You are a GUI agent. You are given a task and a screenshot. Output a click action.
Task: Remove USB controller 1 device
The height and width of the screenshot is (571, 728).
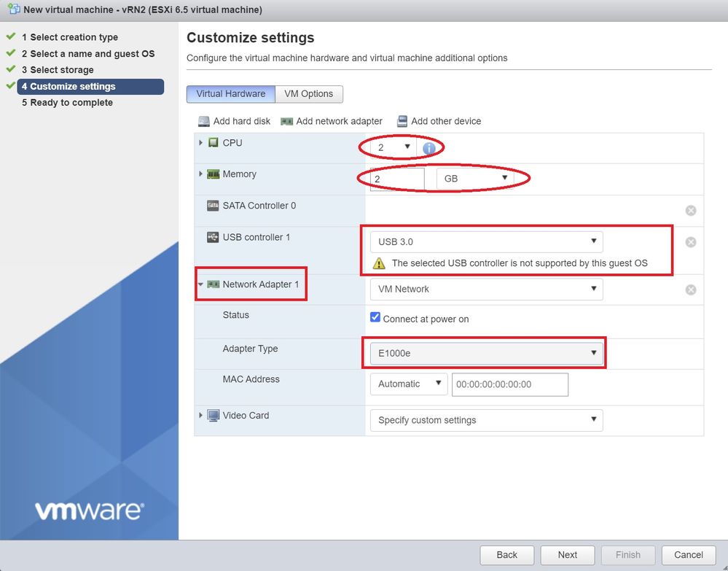tap(691, 242)
